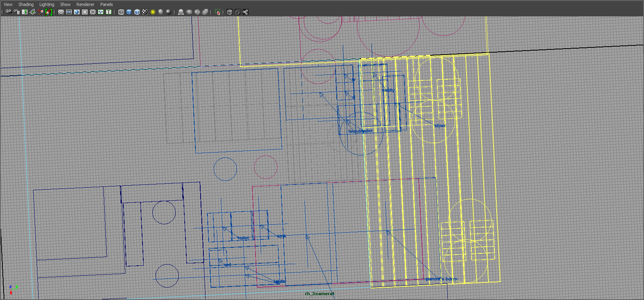Click the XYZ axis indicator
644x300 pixels.
tap(13, 290)
